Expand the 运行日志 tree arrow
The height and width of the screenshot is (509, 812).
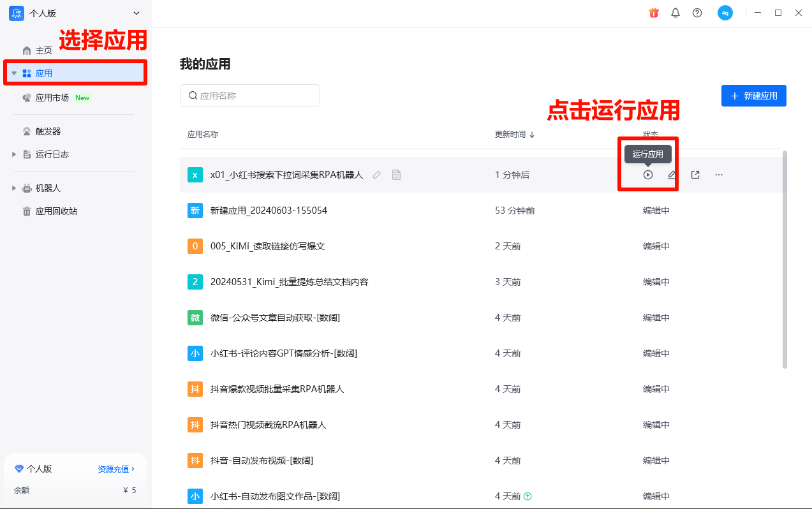click(x=14, y=154)
